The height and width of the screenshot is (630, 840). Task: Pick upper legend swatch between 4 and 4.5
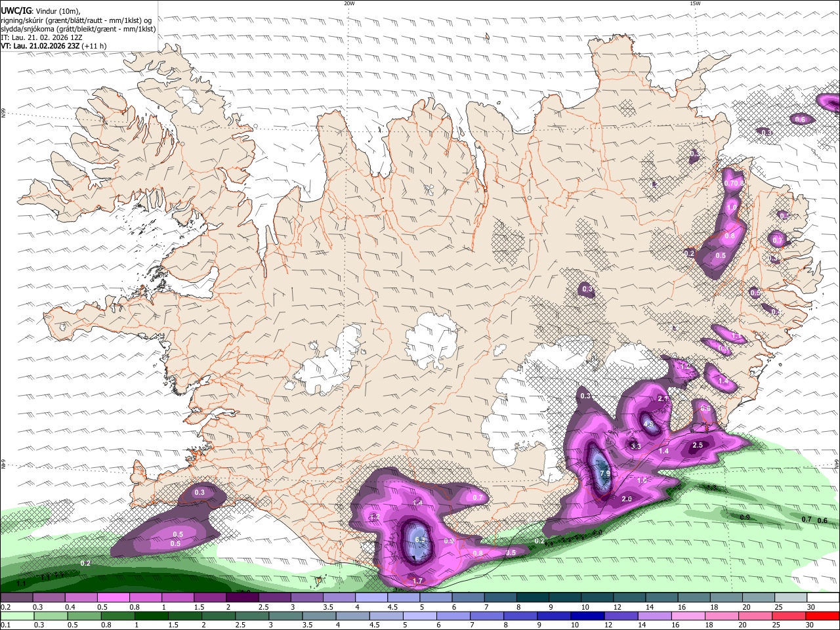(371, 598)
